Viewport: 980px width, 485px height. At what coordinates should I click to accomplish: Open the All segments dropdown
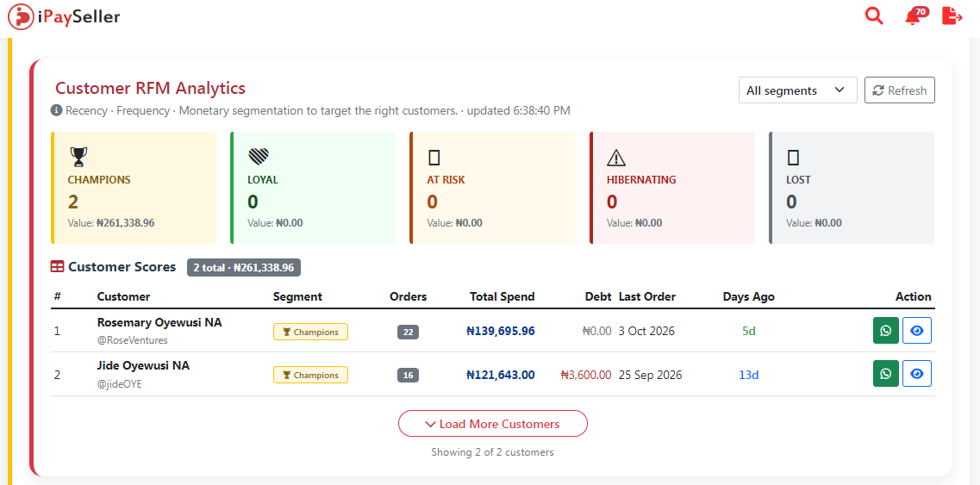tap(797, 90)
